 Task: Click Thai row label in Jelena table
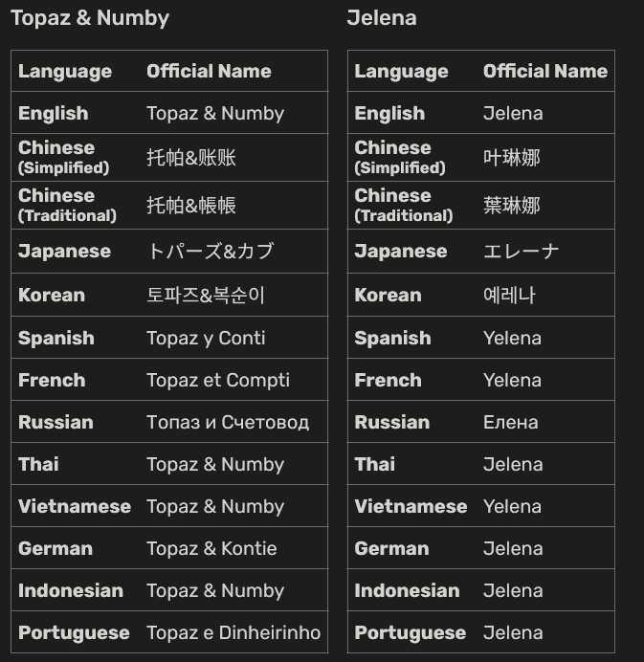tap(374, 464)
